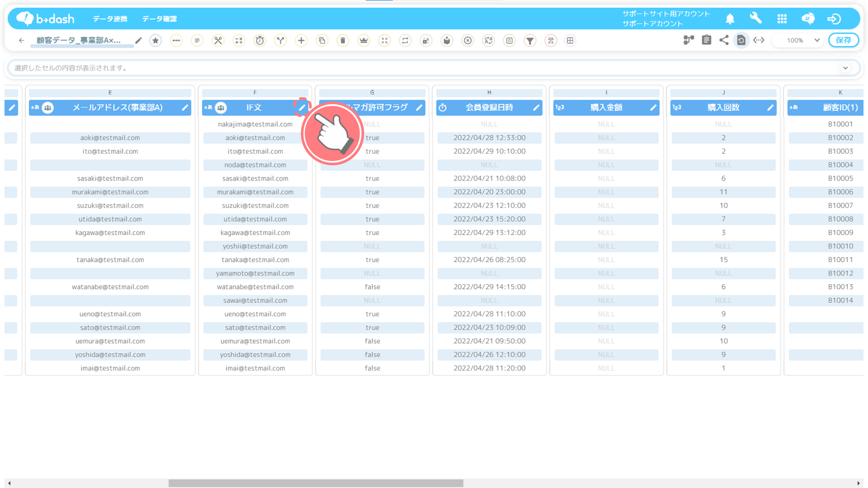Click the 購入回数 cell with value 15

point(723,260)
